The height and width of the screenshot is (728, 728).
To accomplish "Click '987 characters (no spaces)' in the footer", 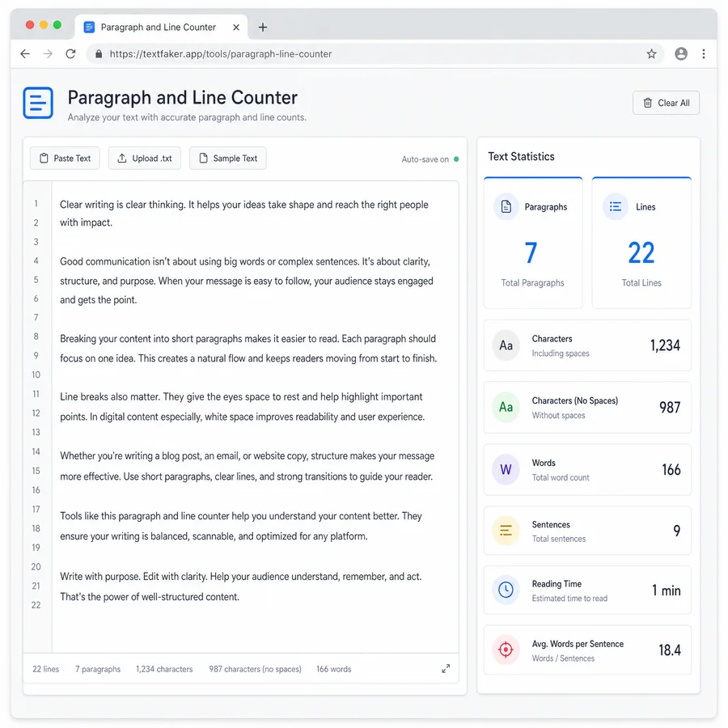I will pyautogui.click(x=255, y=669).
